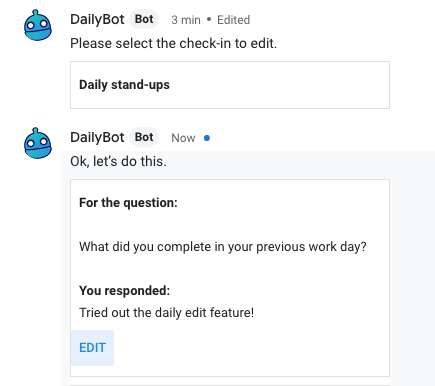The image size is (435, 386).
Task: Click the Bot badge next to Now
Action: click(144, 137)
